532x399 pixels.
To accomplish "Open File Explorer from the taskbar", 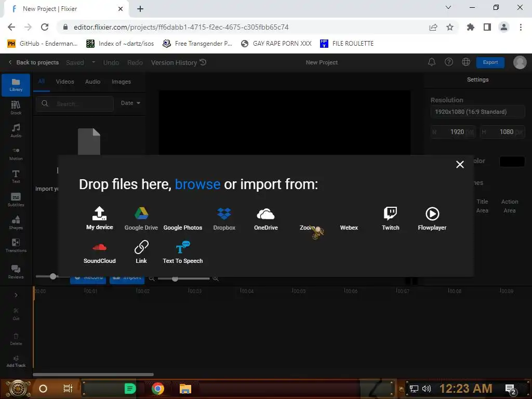I will click(185, 389).
